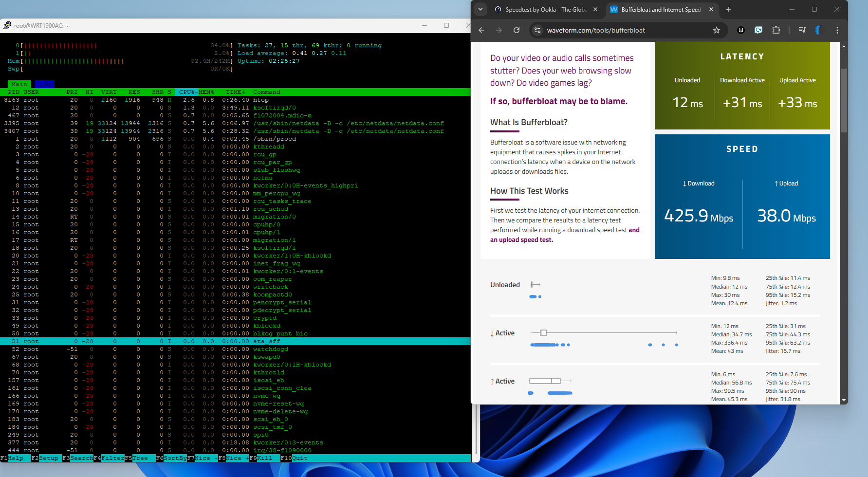
Task: Click the 425.9 Mbps download result
Action: point(699,216)
